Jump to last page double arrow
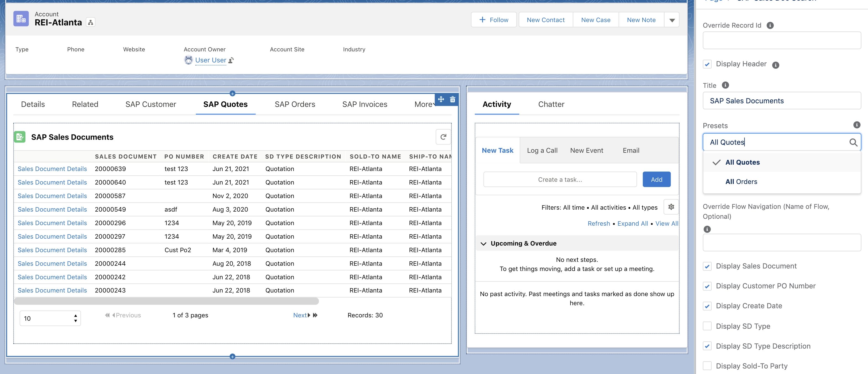 click(x=315, y=315)
